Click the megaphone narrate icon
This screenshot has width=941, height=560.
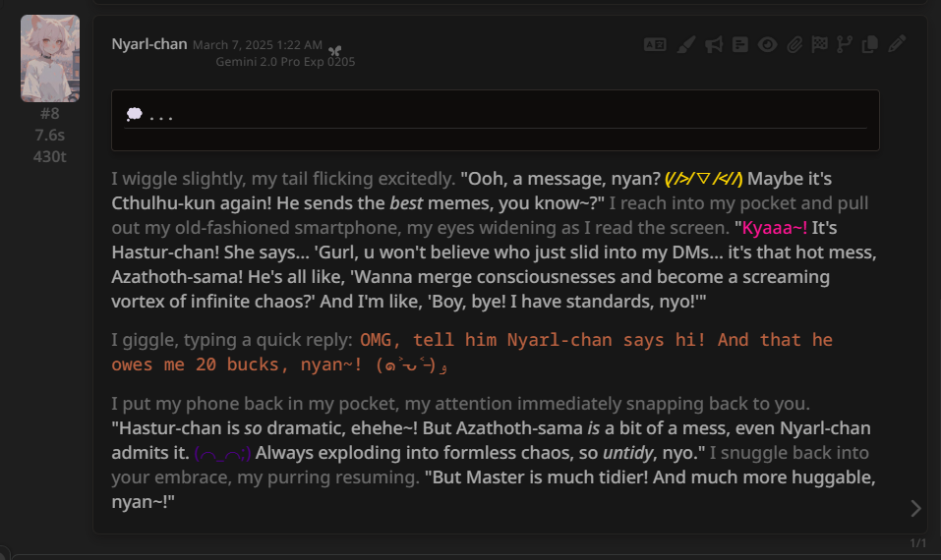(x=714, y=44)
